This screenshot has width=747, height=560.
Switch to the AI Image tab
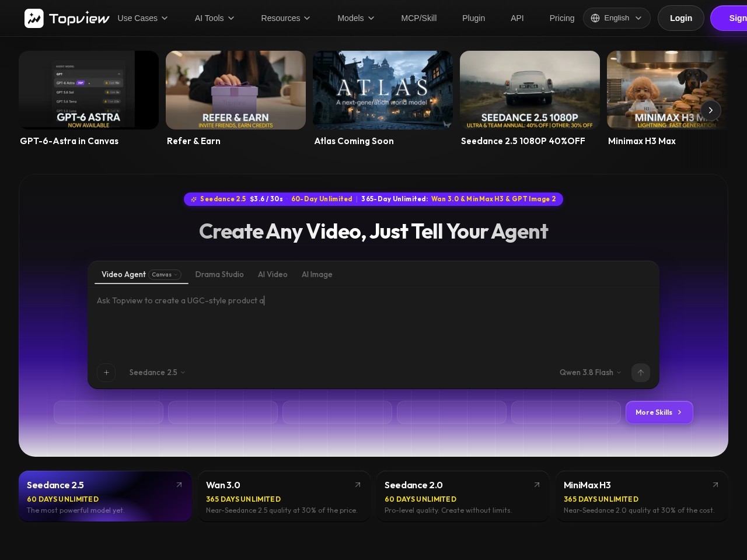(317, 274)
